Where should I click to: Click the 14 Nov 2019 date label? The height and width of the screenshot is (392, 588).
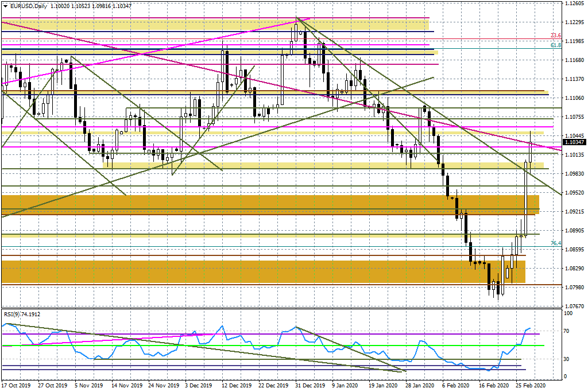pyautogui.click(x=126, y=385)
